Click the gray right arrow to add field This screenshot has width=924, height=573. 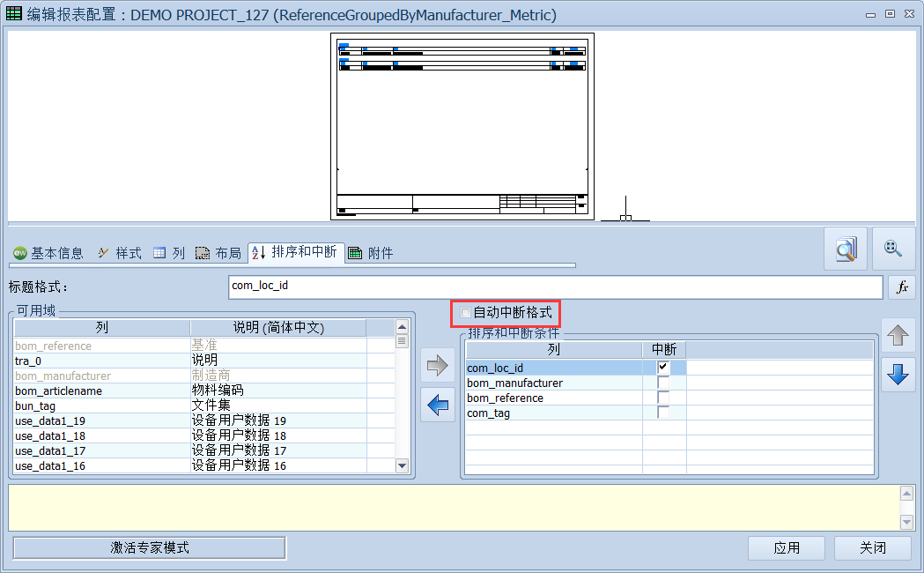click(x=438, y=365)
